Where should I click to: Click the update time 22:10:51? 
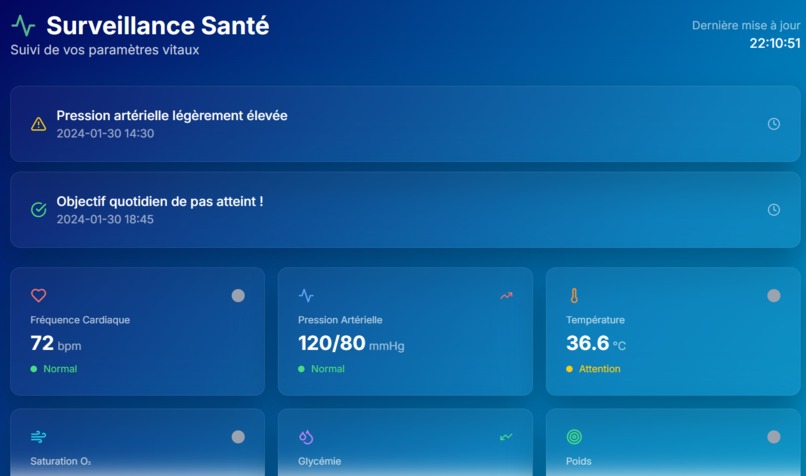pyautogui.click(x=775, y=43)
